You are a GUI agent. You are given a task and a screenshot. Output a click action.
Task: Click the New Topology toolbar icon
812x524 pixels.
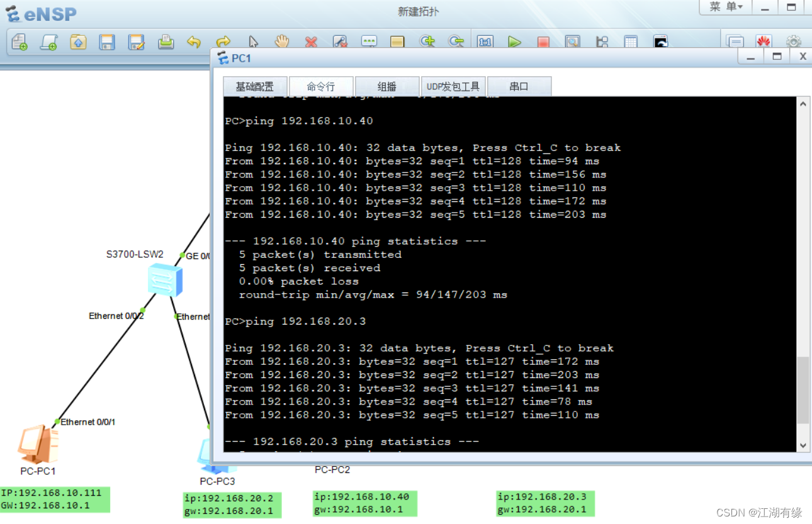pyautogui.click(x=20, y=42)
